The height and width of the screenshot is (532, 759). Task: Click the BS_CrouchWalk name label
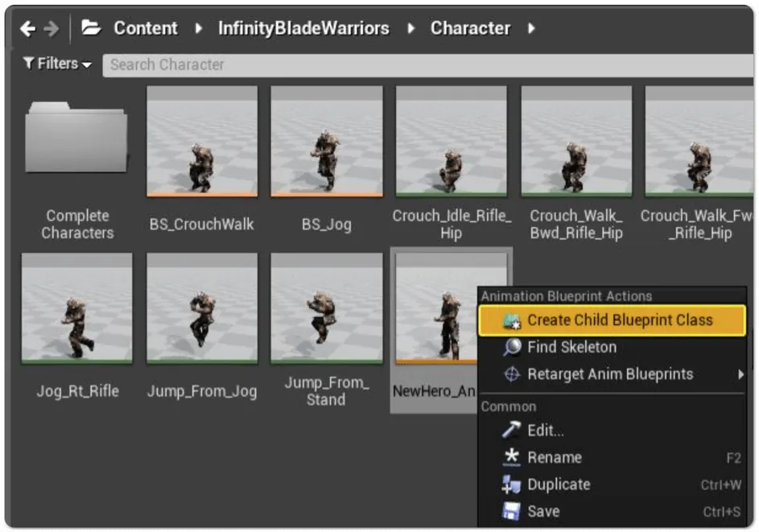click(x=201, y=224)
